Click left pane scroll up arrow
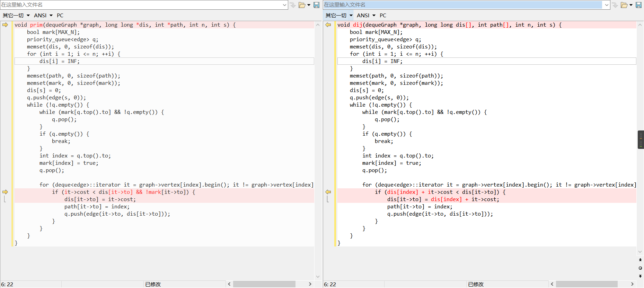The image size is (644, 288). click(x=318, y=25)
